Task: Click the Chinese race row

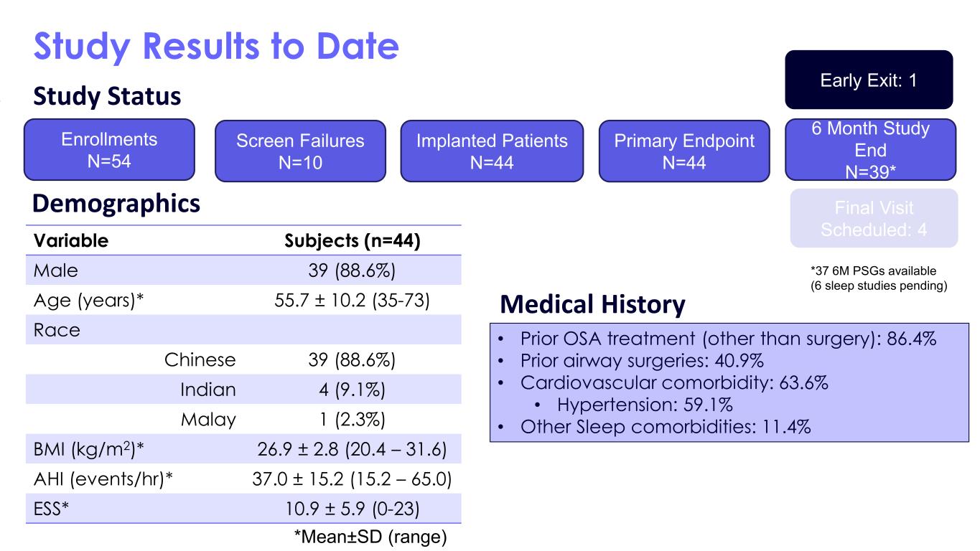Action: pyautogui.click(x=243, y=359)
